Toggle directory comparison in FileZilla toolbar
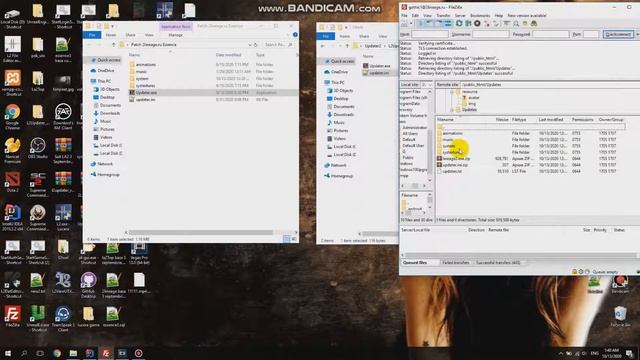 tap(516, 23)
